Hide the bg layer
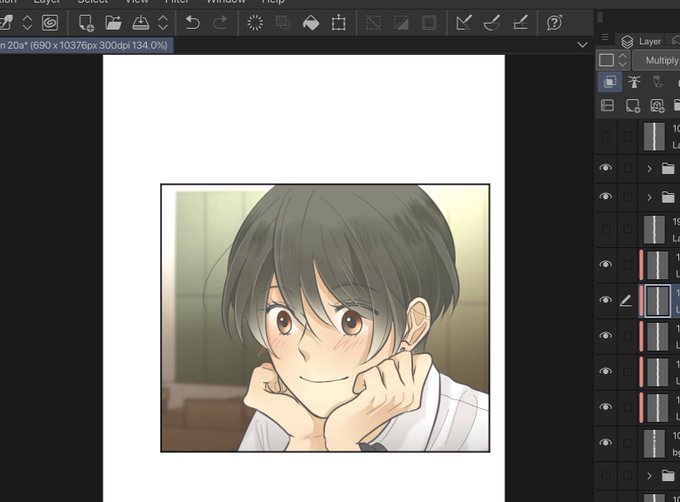Screen dimensions: 680x502 click(605, 442)
